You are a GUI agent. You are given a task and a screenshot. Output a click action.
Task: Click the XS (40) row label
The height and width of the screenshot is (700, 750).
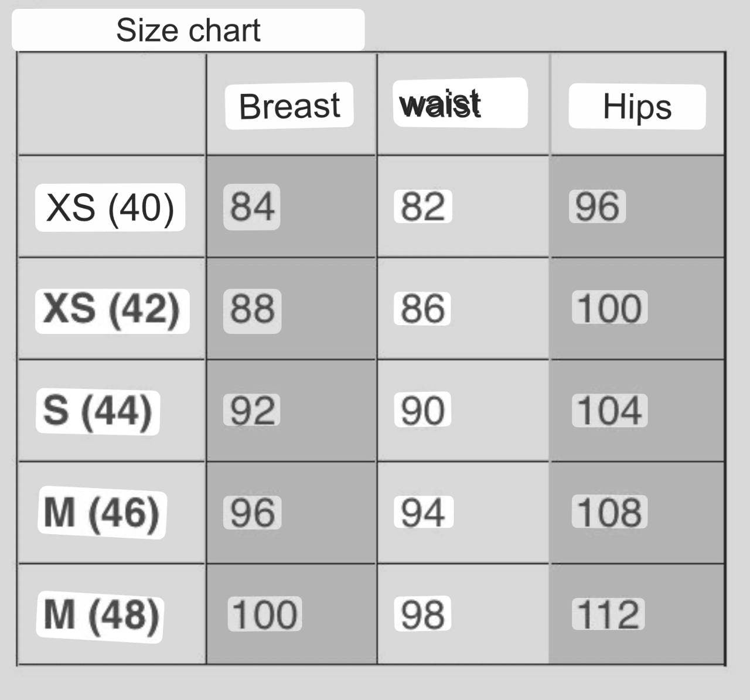point(110,207)
